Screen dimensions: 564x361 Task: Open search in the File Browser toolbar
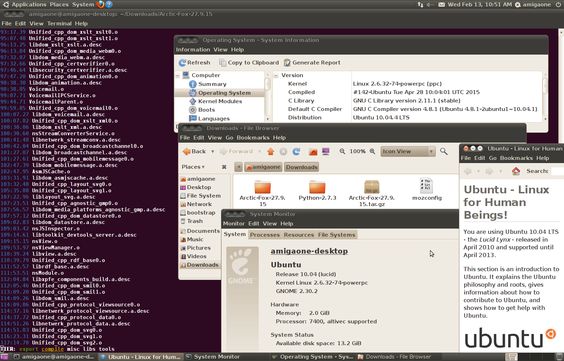tap(444, 151)
